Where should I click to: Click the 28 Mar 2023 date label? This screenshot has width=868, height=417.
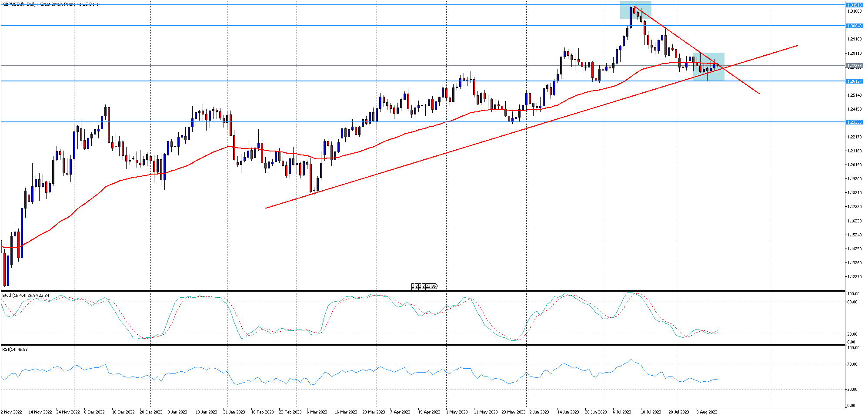(x=374, y=412)
